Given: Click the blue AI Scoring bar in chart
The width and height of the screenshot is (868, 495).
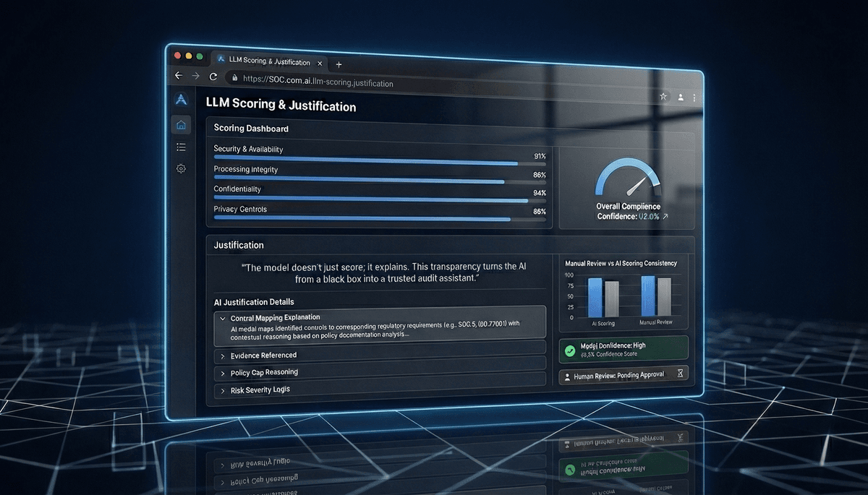Looking at the screenshot, I should click(x=595, y=297).
